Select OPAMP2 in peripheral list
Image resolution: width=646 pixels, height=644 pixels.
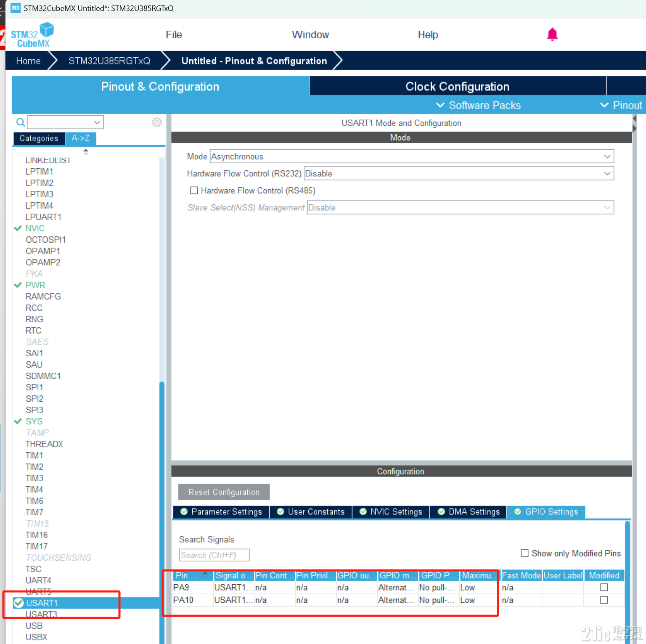point(43,262)
